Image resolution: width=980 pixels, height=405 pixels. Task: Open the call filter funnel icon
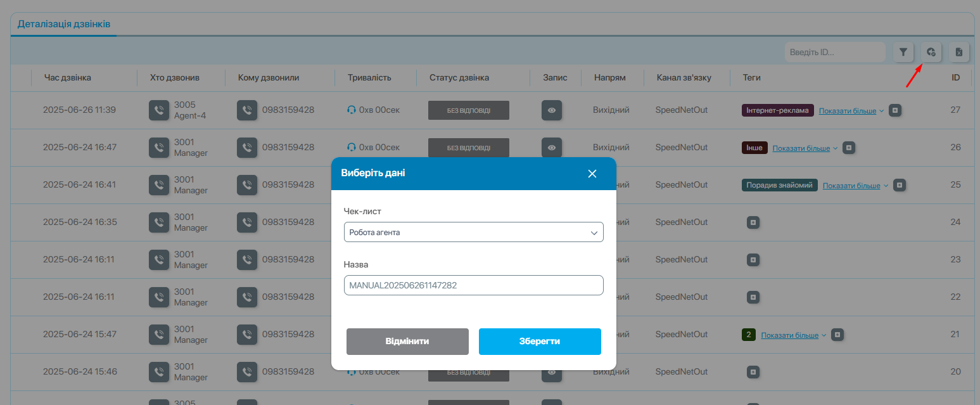[903, 52]
